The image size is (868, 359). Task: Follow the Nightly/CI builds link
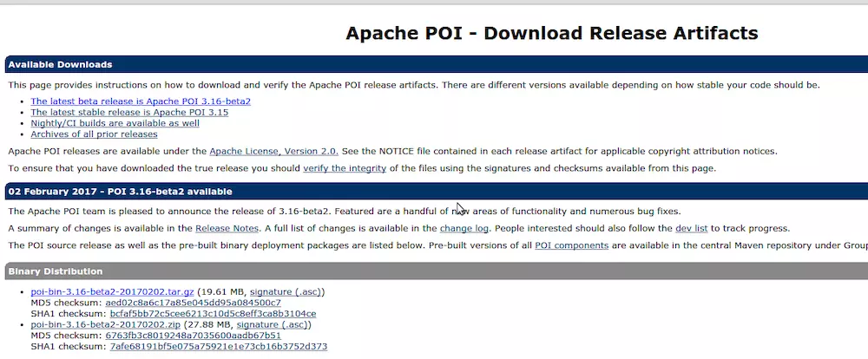pyautogui.click(x=115, y=123)
